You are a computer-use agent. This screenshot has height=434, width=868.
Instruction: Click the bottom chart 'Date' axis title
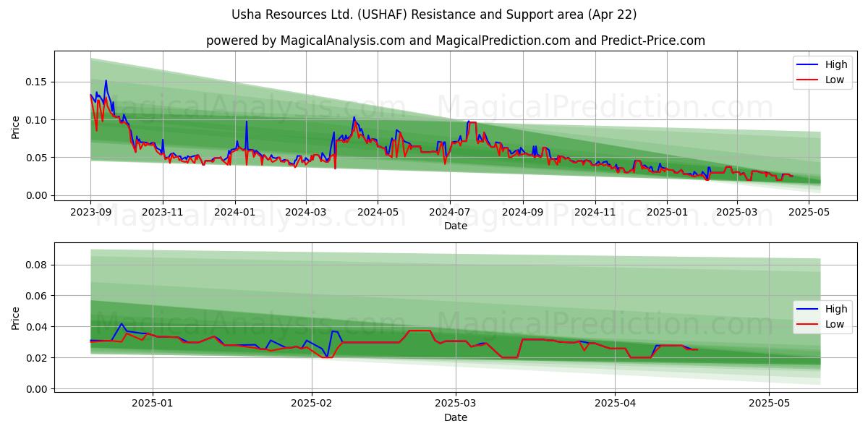click(456, 417)
